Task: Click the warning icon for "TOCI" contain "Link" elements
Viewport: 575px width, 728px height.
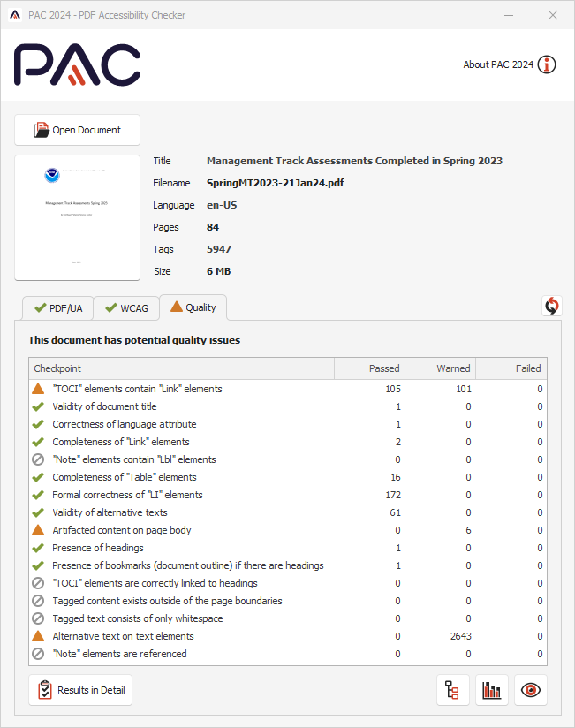Action: pyautogui.click(x=38, y=389)
